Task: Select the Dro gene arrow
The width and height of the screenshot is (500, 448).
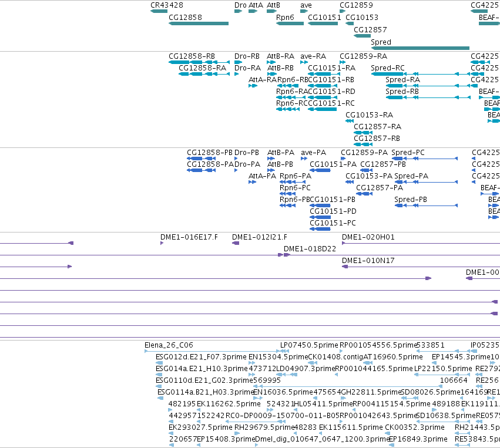Action: tap(238, 11)
